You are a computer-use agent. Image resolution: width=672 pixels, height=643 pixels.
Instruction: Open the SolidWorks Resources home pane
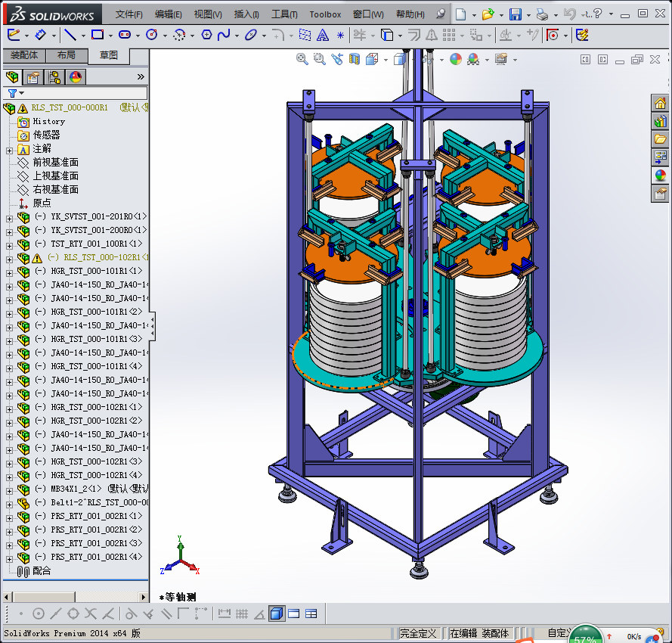[660, 103]
